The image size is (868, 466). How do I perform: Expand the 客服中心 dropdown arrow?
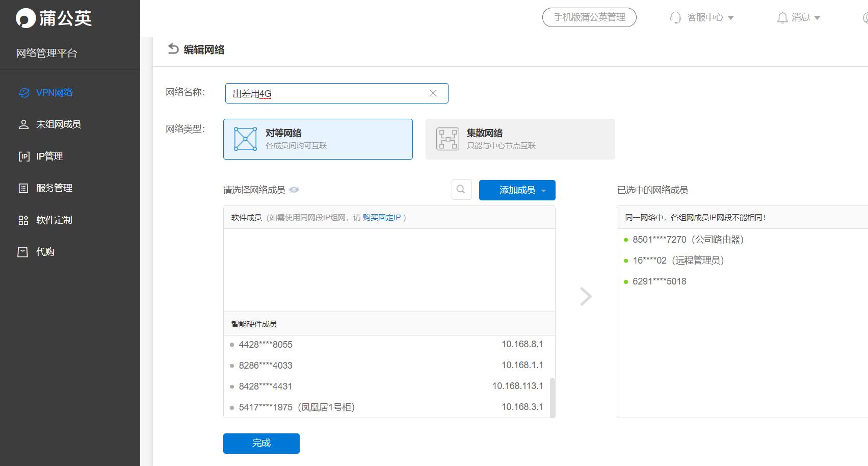tap(731, 17)
